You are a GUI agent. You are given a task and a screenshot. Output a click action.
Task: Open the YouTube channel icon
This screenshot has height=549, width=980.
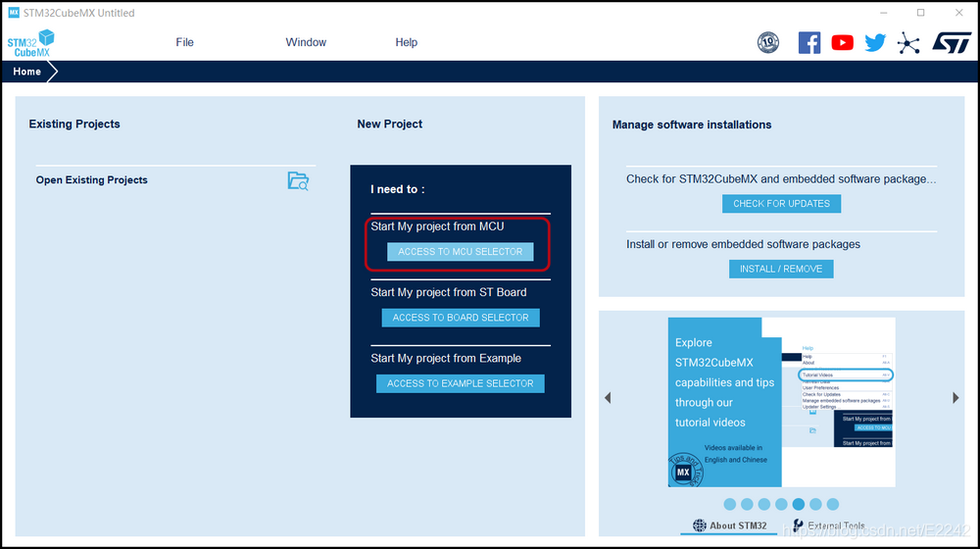(x=843, y=42)
